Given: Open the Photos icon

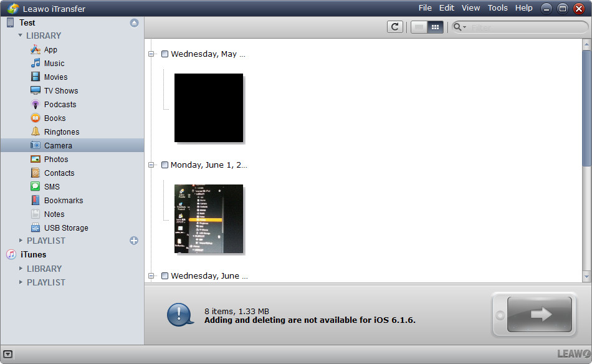Looking at the screenshot, I should tap(36, 159).
